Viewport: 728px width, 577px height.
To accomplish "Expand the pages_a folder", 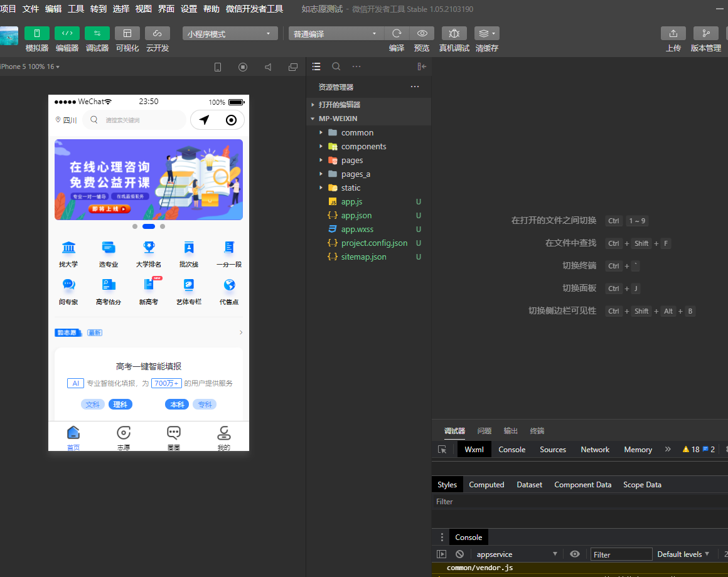I will 368,174.
